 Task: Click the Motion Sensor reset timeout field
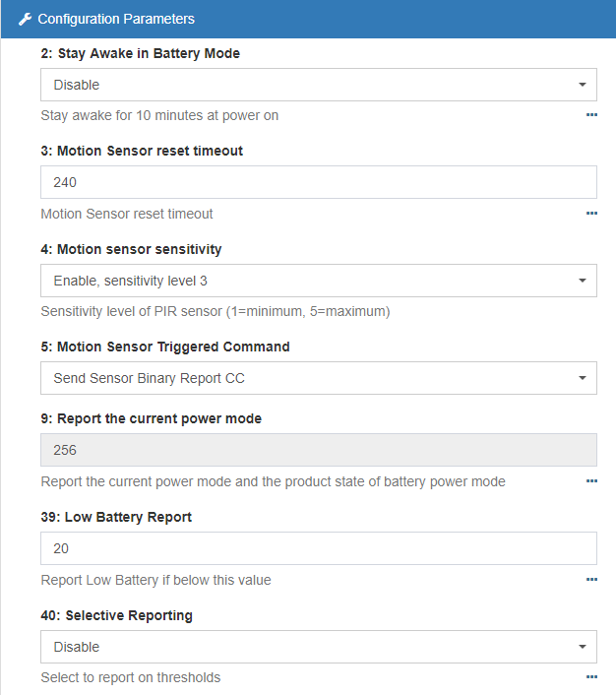point(318,182)
